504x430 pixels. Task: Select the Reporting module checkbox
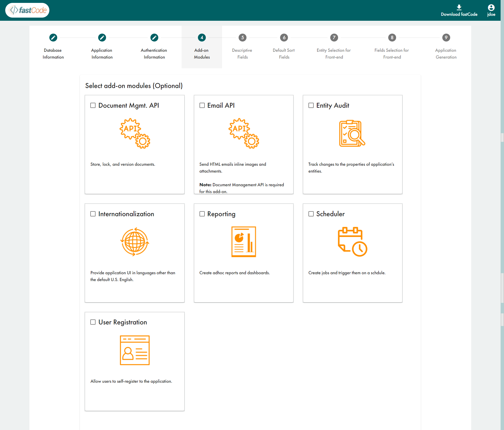202,214
